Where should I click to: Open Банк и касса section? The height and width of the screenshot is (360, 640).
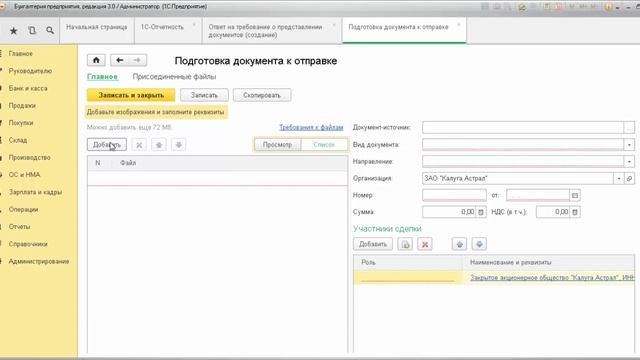28,88
